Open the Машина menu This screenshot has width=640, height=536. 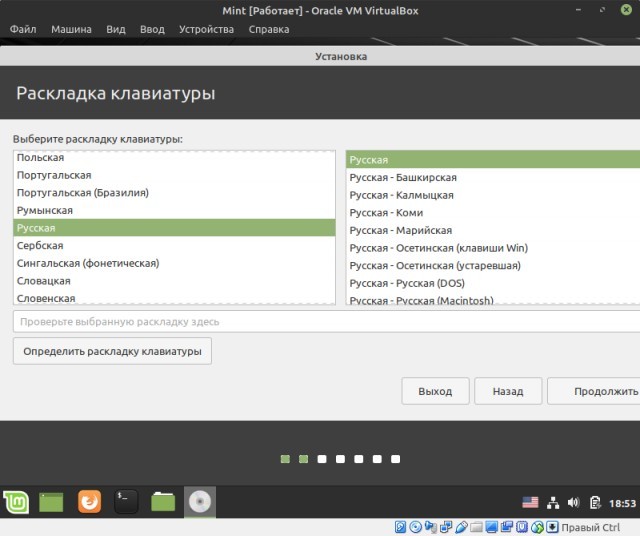coord(71,29)
